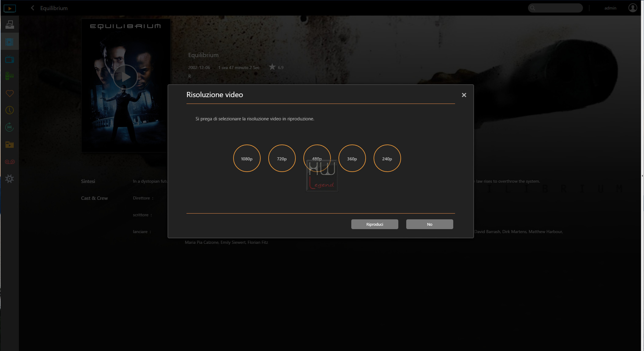Open settings gear icon in sidebar
Screen dimensions: 644x351
(9, 179)
